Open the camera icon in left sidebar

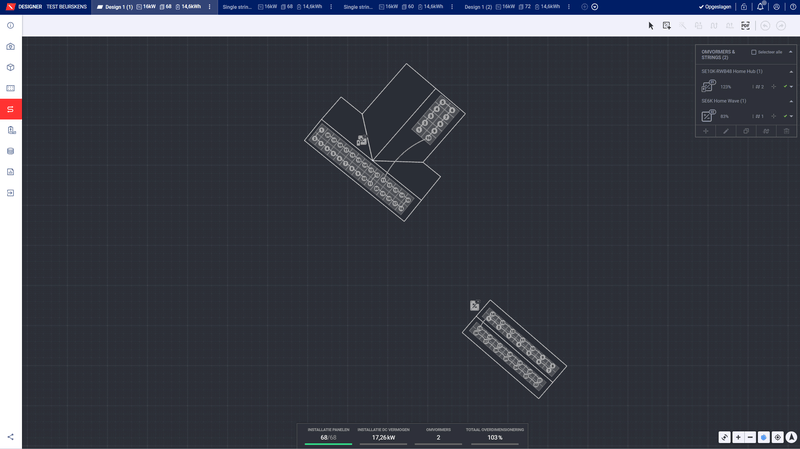[x=10, y=46]
